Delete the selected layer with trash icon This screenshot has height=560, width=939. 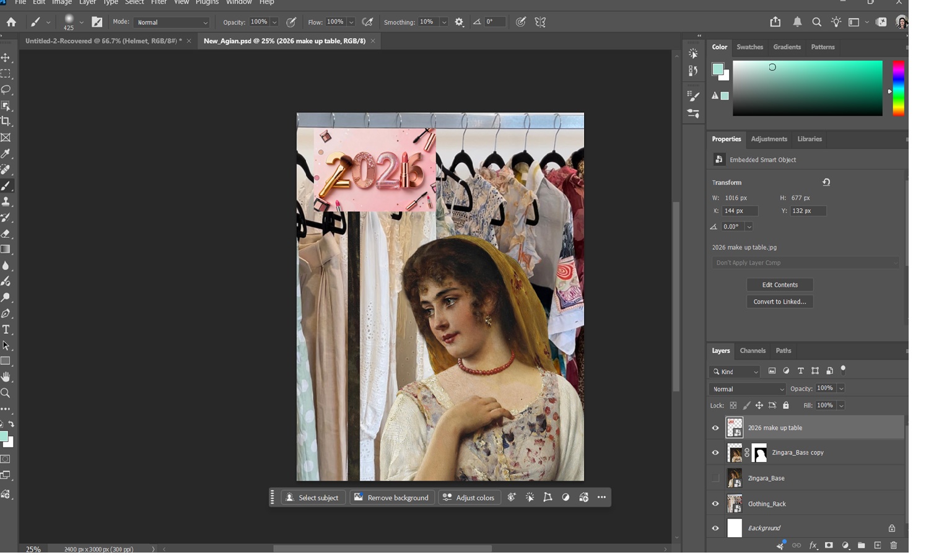point(894,545)
